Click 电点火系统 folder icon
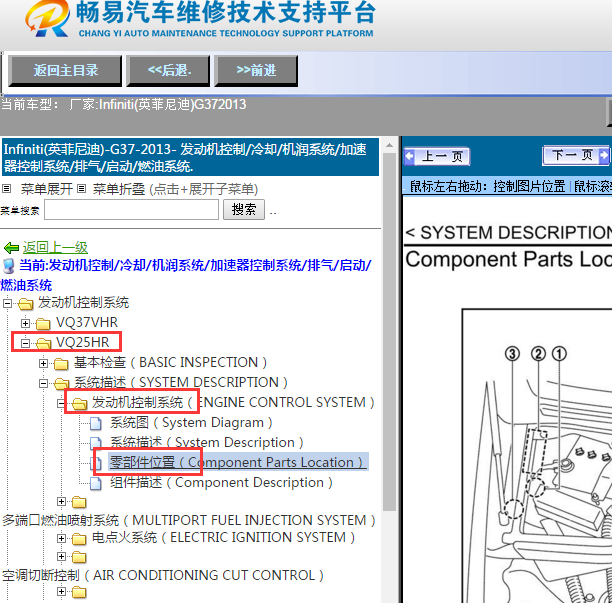612x603 pixels. pos(79,539)
